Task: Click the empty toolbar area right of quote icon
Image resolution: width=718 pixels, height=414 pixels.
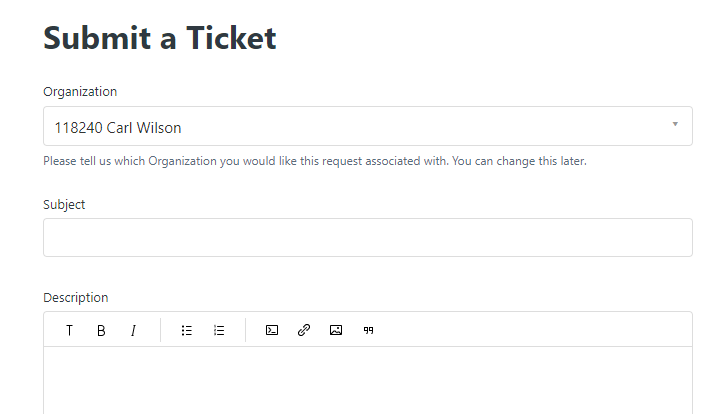Action: [530, 330]
